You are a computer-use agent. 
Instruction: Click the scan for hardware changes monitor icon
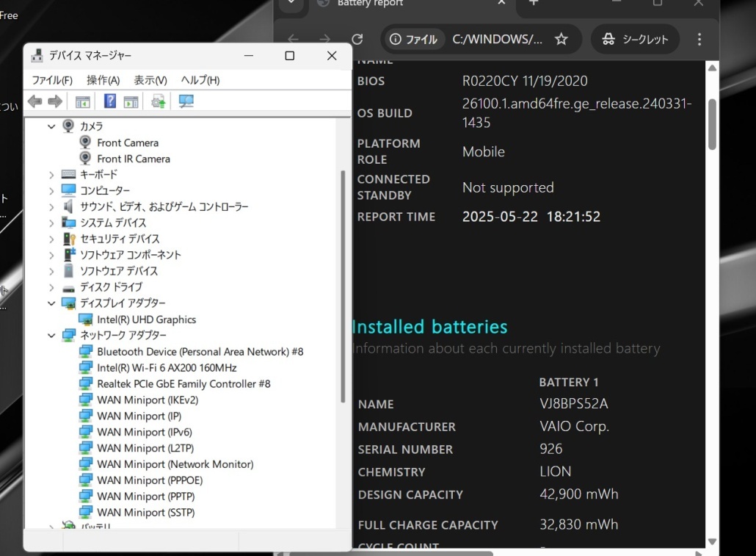coord(186,101)
